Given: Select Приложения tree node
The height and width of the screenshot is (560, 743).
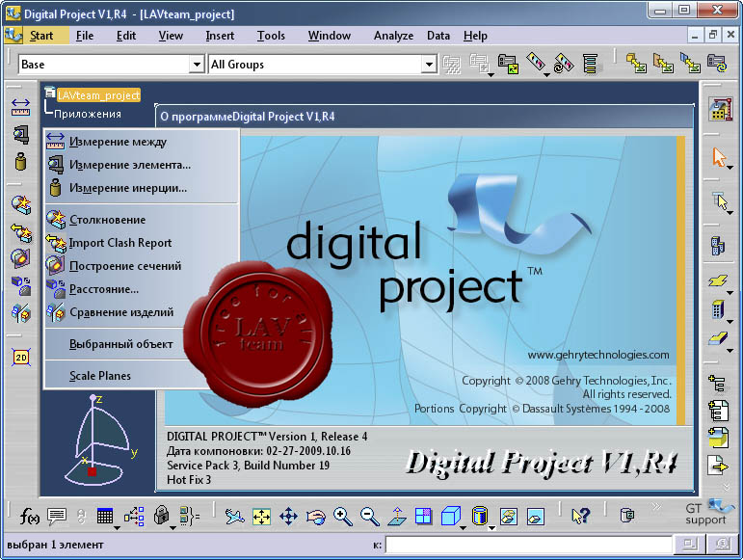Looking at the screenshot, I should pyautogui.click(x=87, y=114).
